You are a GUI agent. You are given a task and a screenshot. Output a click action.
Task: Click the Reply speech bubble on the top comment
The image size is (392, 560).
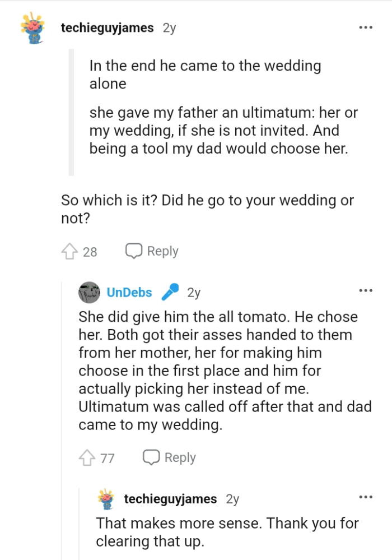pyautogui.click(x=133, y=251)
